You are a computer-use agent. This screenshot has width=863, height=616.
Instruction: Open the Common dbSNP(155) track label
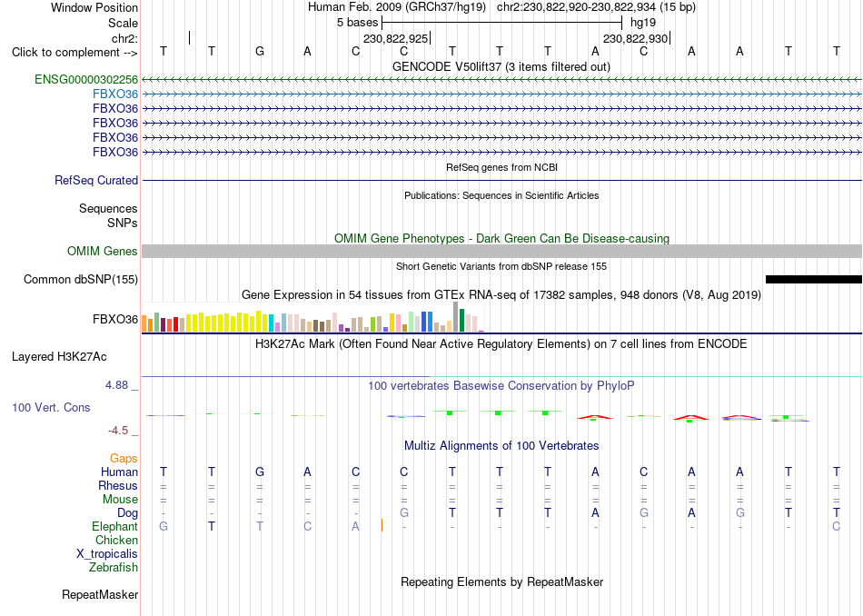(80, 279)
